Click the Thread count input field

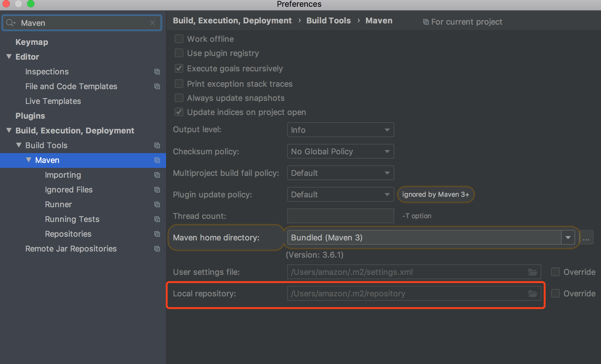point(340,216)
